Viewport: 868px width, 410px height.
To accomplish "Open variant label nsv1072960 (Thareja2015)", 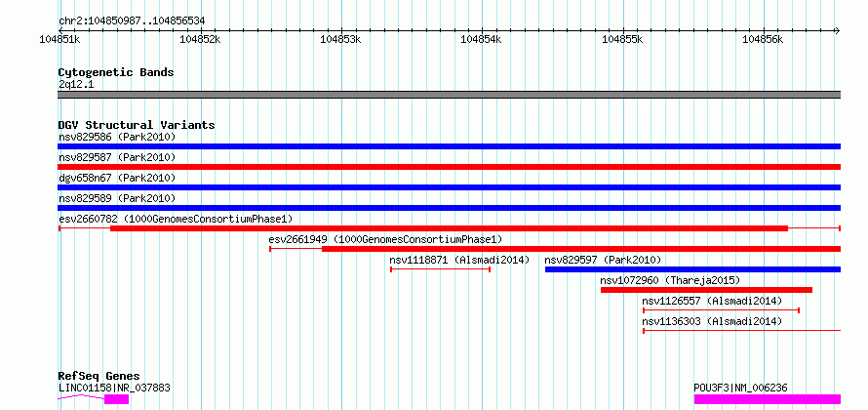I will (x=670, y=280).
